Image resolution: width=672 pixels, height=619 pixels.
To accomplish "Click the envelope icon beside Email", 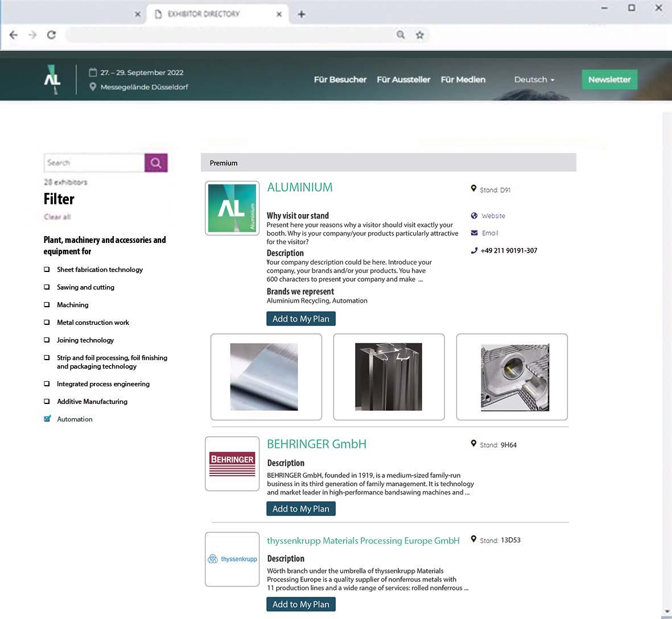I will pos(474,233).
